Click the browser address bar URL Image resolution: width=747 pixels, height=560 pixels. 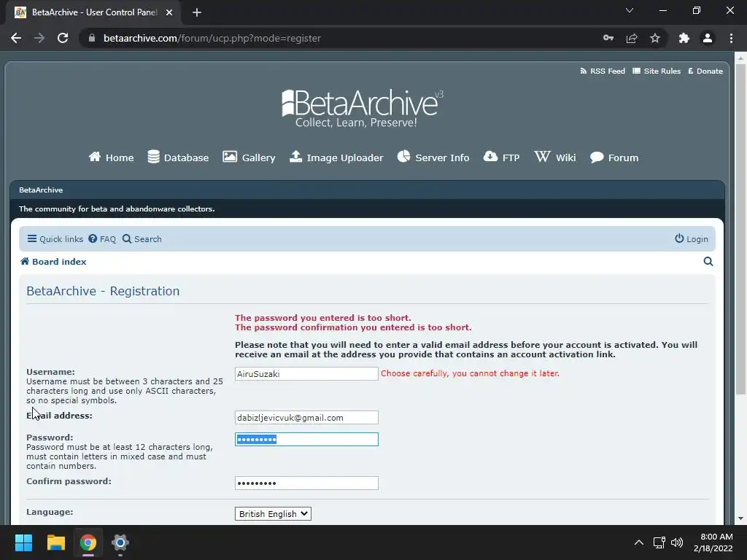pyautogui.click(x=212, y=38)
